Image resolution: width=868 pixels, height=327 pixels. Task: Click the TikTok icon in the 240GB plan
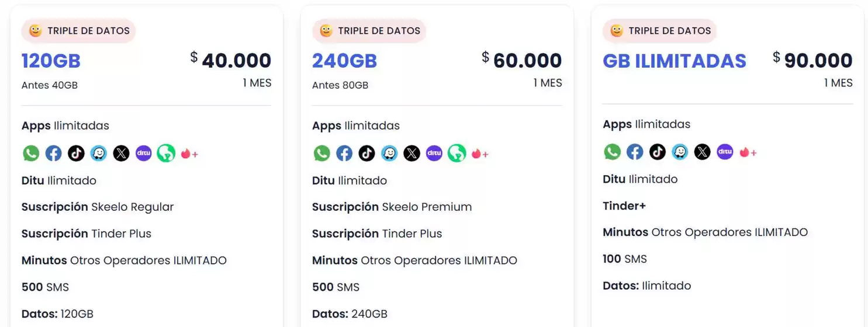point(366,154)
